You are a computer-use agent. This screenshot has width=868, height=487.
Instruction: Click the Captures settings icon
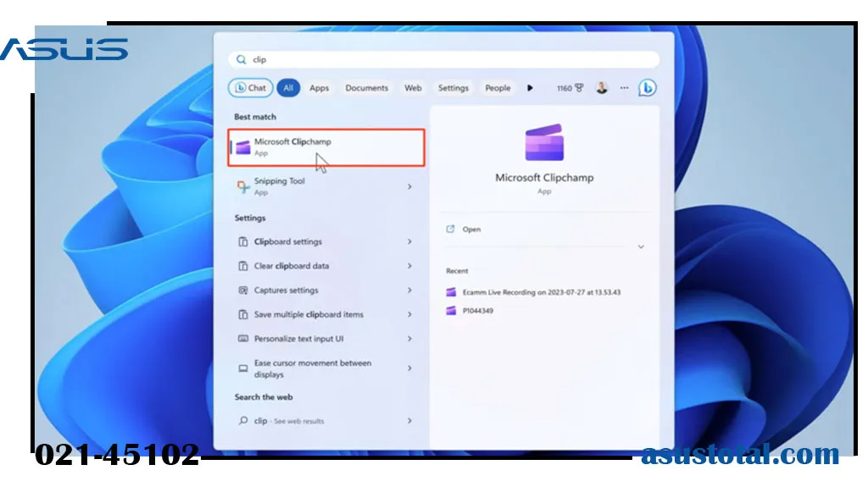coord(243,290)
